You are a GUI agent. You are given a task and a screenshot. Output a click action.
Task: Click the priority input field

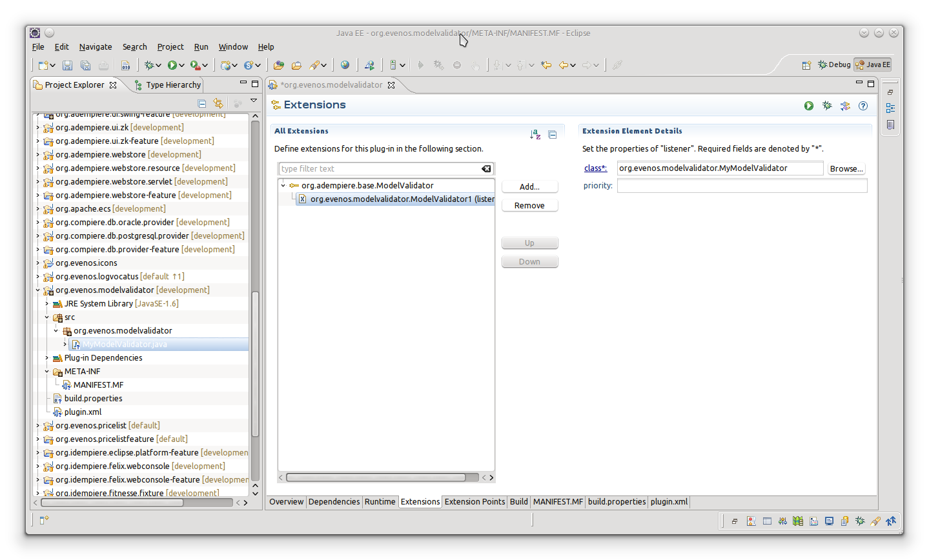click(742, 186)
